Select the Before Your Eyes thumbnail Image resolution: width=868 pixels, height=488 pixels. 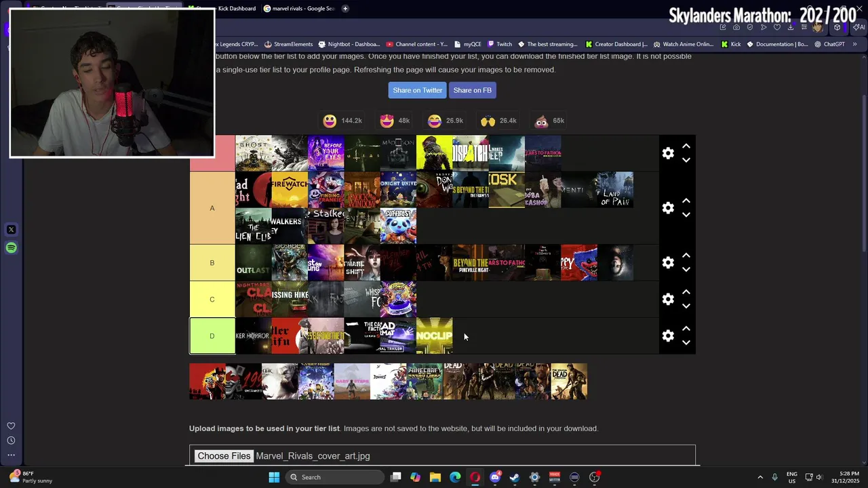326,153
